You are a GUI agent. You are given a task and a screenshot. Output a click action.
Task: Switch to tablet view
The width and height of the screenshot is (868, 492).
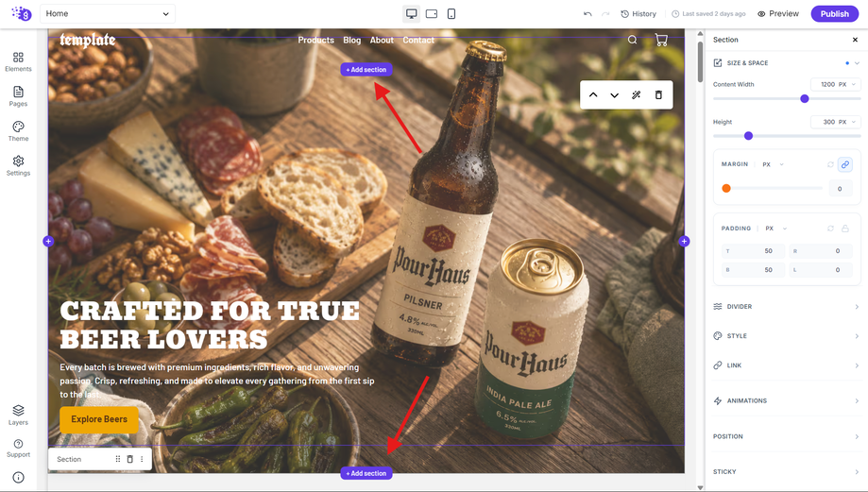(x=432, y=14)
